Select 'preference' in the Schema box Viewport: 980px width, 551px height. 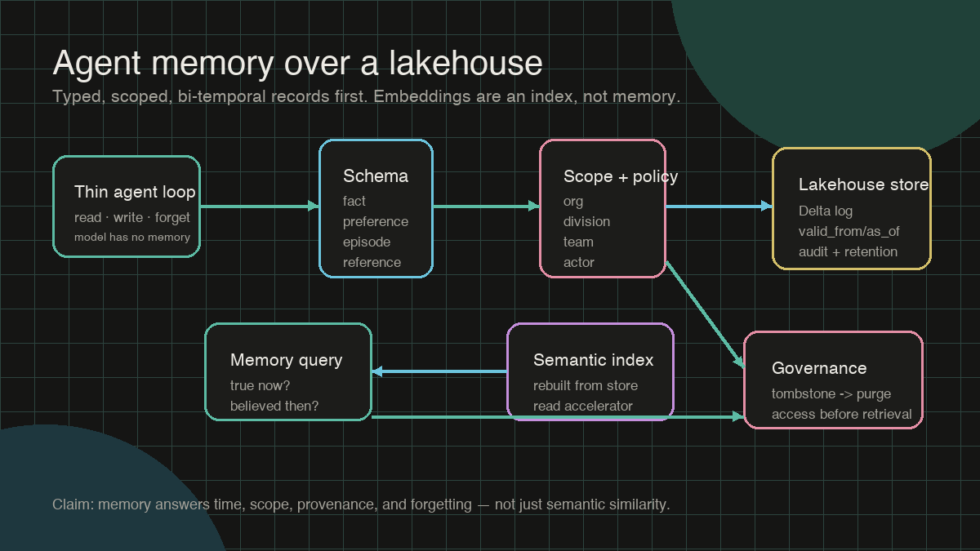coord(376,221)
